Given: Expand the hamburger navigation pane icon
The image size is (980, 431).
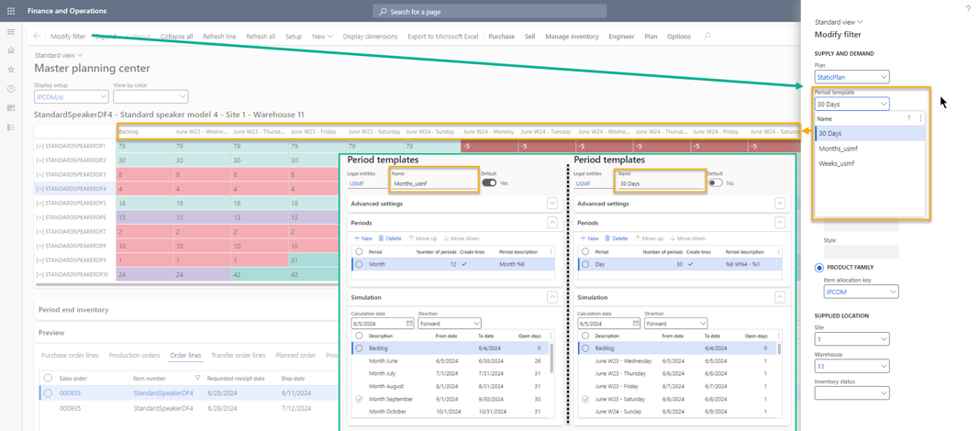Looking at the screenshot, I should (11, 32).
